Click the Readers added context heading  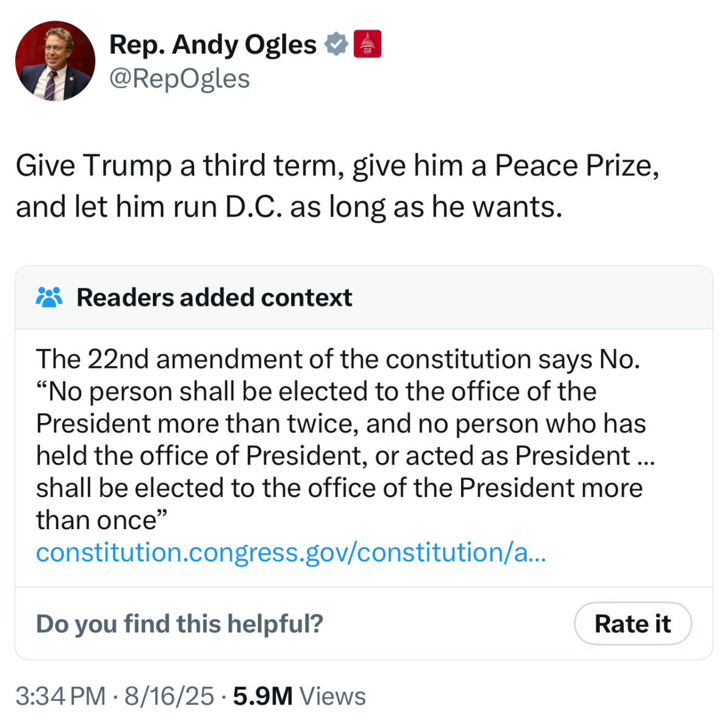tap(214, 297)
